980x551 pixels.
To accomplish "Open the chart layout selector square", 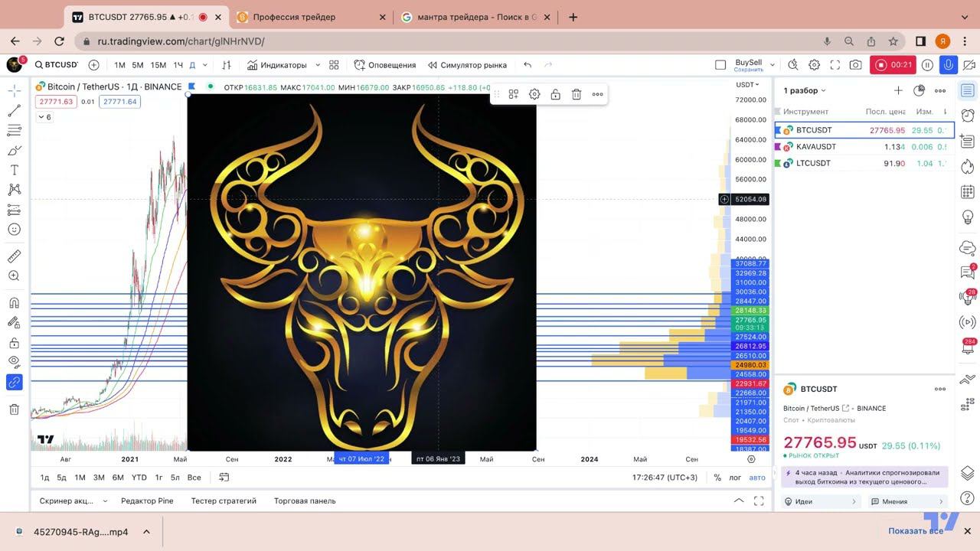I will [720, 65].
